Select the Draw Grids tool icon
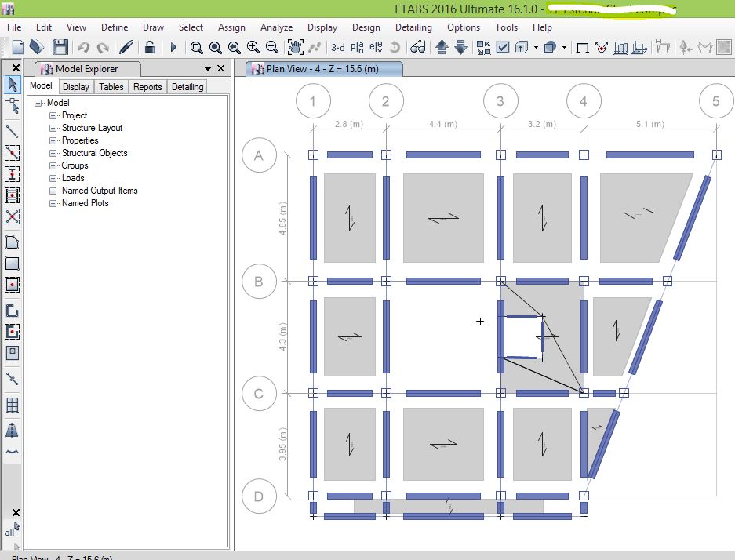 click(13, 405)
